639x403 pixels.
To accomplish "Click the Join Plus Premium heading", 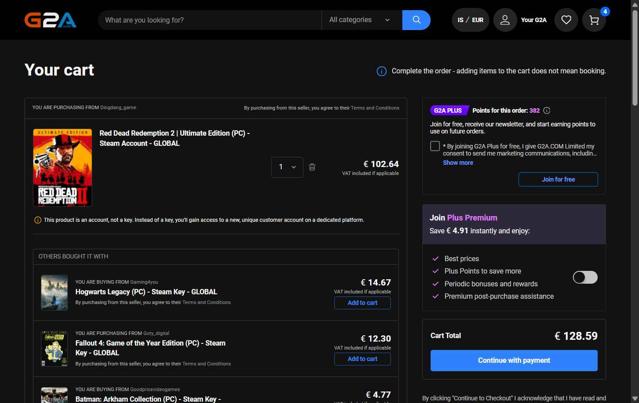I will click(x=463, y=218).
